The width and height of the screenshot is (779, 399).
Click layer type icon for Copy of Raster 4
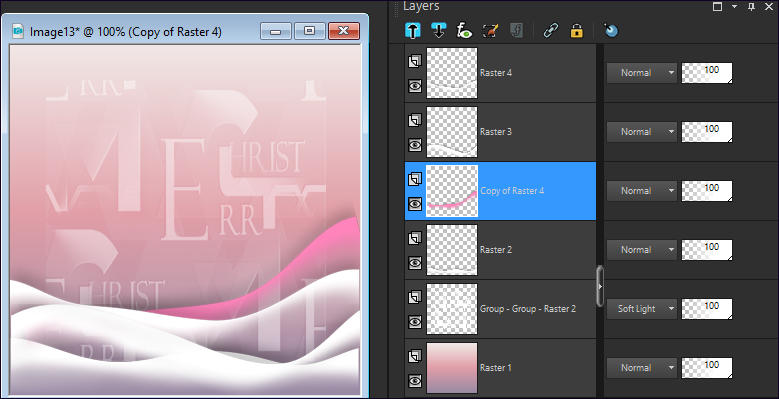click(415, 179)
